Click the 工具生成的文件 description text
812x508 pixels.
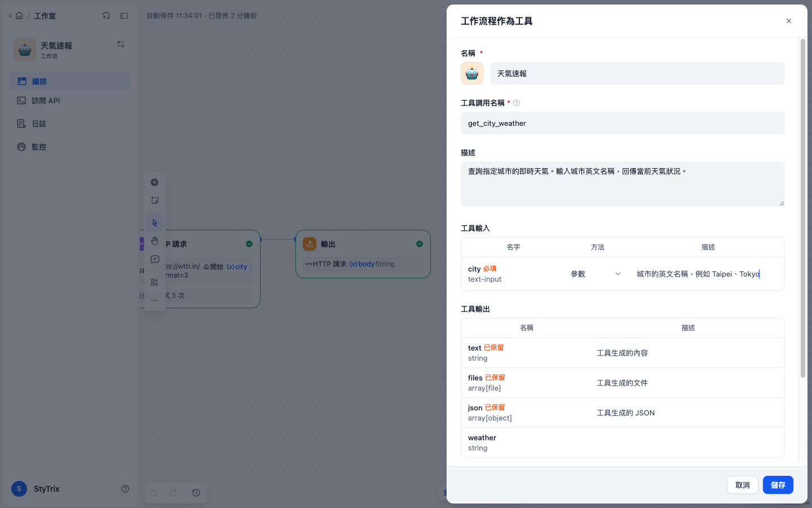[622, 383]
